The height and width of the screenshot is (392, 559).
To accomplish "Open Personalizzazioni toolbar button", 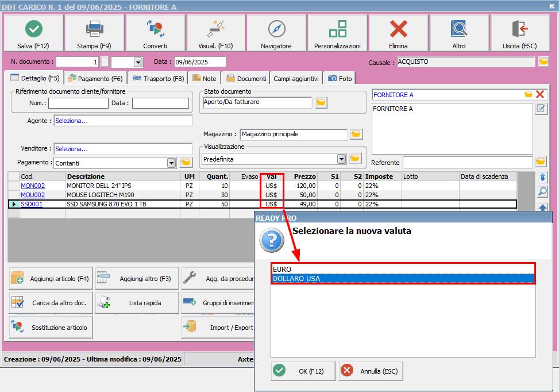I will [337, 33].
